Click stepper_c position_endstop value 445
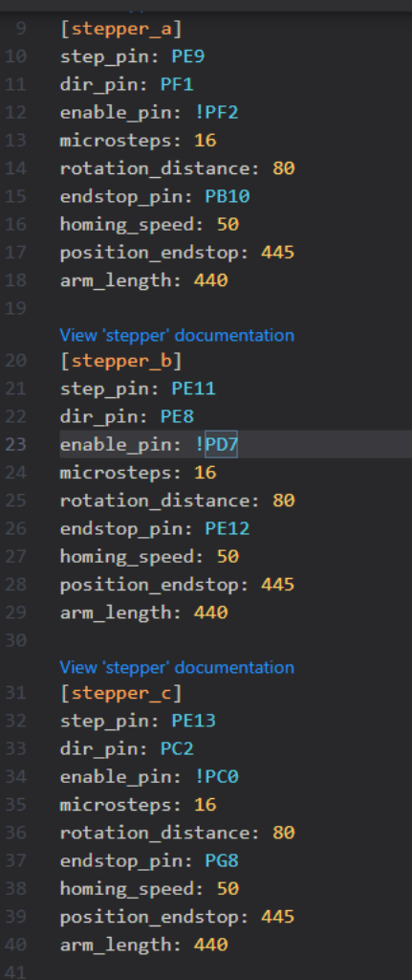Image resolution: width=412 pixels, height=980 pixels. pyautogui.click(x=277, y=917)
